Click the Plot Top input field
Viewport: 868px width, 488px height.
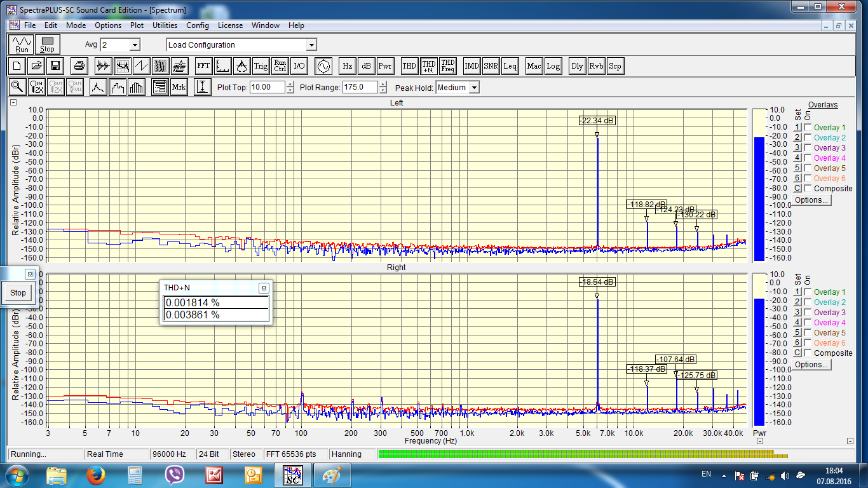[268, 88]
